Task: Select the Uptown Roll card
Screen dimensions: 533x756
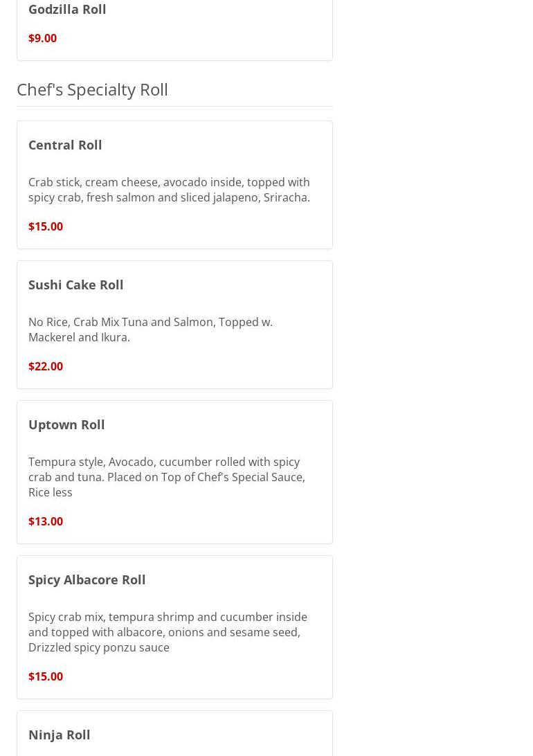Action: point(175,472)
